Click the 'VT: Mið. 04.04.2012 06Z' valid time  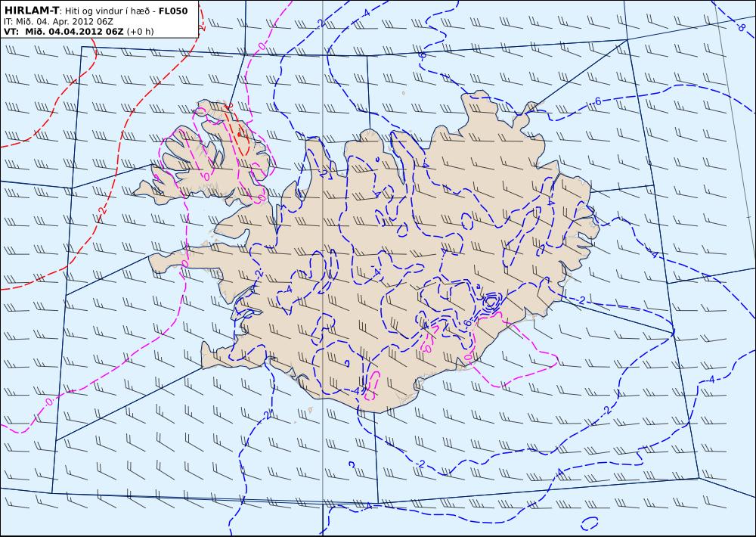coord(64,32)
